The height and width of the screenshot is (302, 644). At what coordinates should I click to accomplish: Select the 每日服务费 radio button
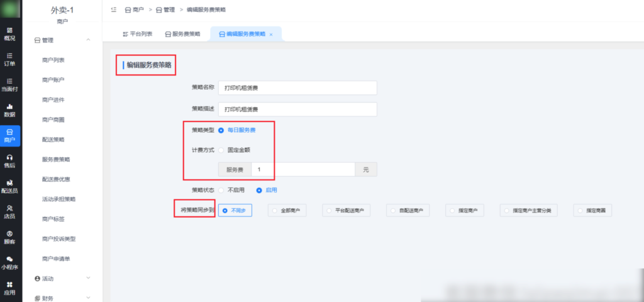221,130
